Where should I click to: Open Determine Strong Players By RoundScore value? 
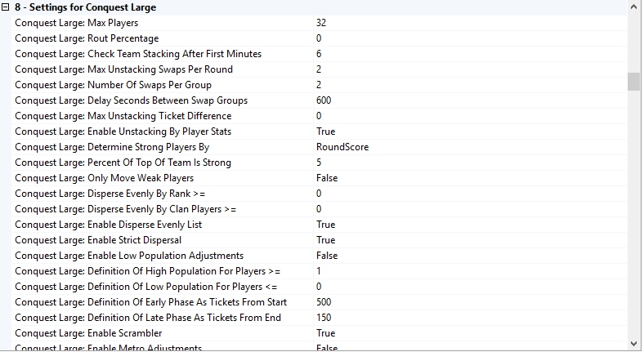click(x=342, y=147)
